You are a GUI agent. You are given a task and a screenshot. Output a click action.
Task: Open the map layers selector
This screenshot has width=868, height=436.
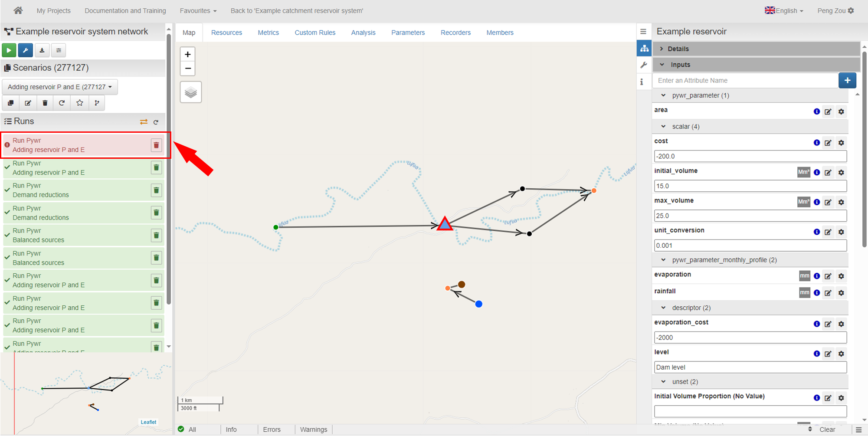(190, 92)
